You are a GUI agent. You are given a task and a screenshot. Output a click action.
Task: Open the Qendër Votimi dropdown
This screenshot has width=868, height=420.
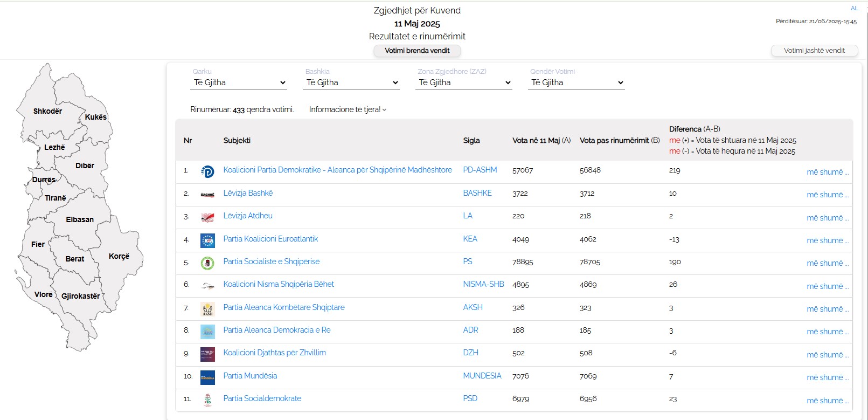(x=577, y=82)
